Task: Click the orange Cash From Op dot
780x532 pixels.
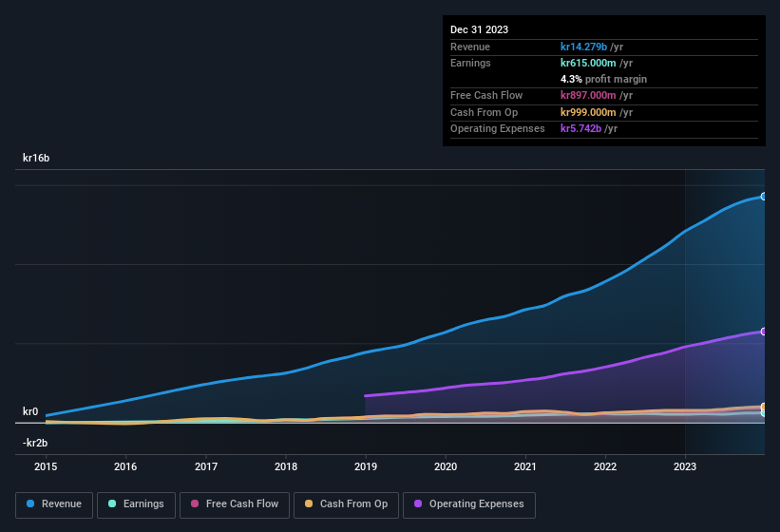Action: click(x=310, y=504)
